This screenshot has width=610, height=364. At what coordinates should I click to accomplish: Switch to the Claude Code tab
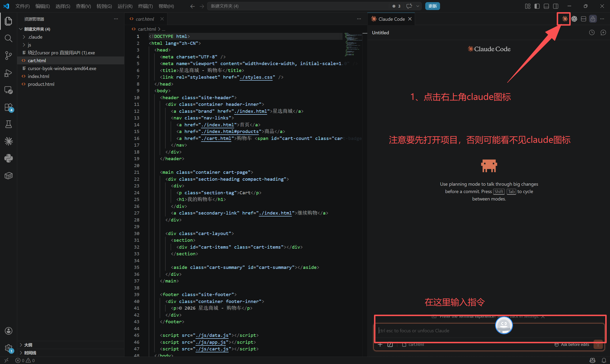pos(391,19)
